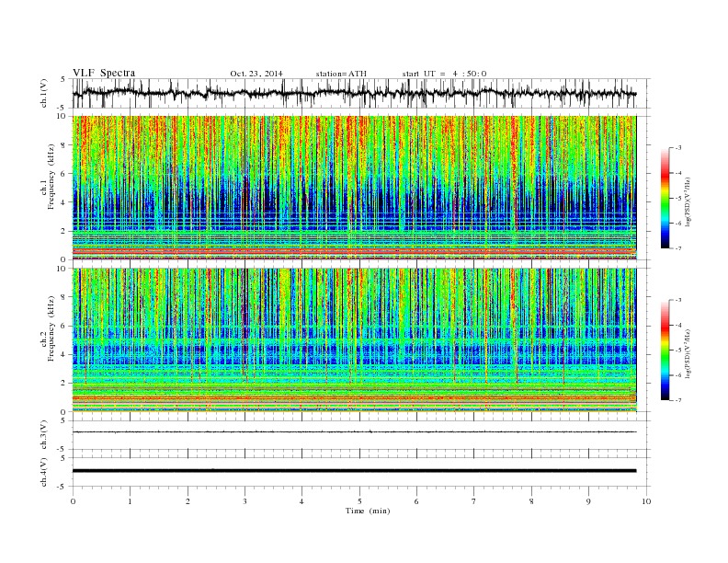The image size is (728, 563).
Task: Click the "-7" value on ch.2 color scale
Action: tap(678, 400)
